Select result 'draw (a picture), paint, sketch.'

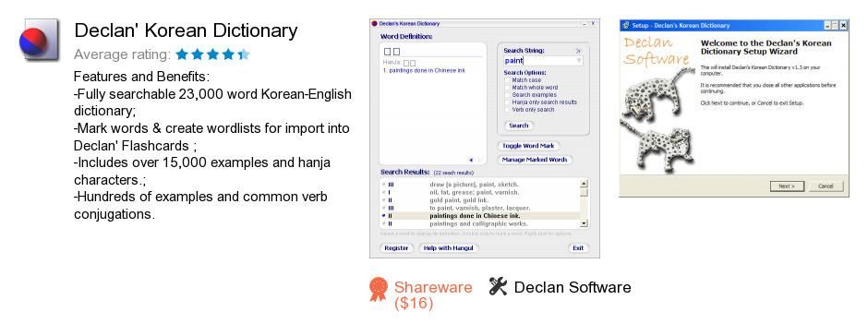click(479, 185)
